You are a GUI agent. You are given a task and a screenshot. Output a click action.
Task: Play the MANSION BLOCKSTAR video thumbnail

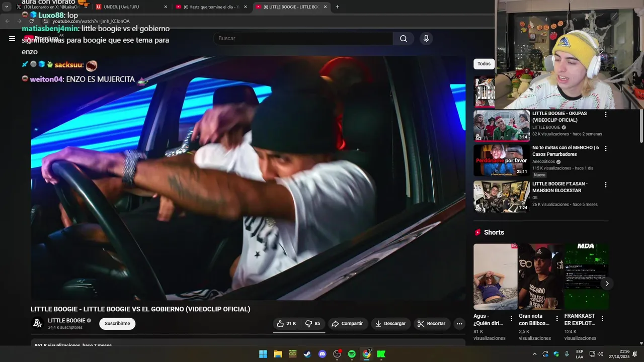502,197
